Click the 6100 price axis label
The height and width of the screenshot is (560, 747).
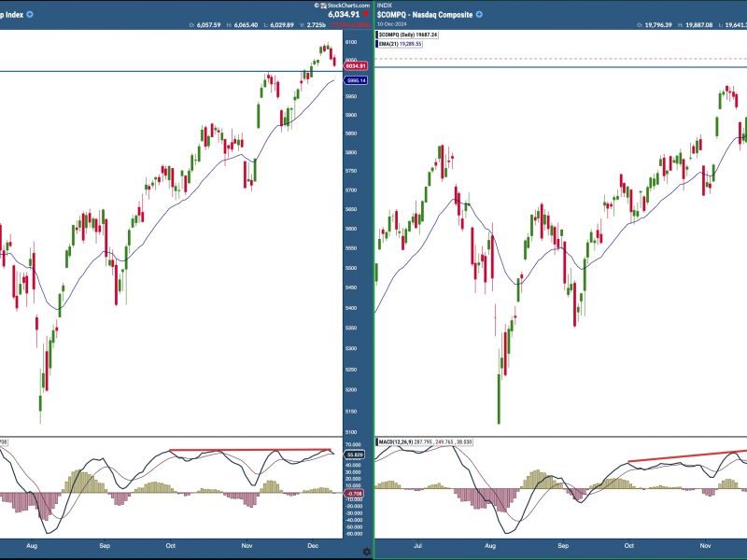pyautogui.click(x=351, y=42)
